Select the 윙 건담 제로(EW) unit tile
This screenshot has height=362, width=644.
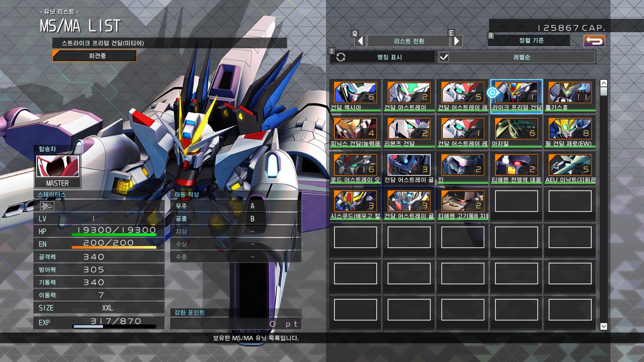(x=570, y=132)
